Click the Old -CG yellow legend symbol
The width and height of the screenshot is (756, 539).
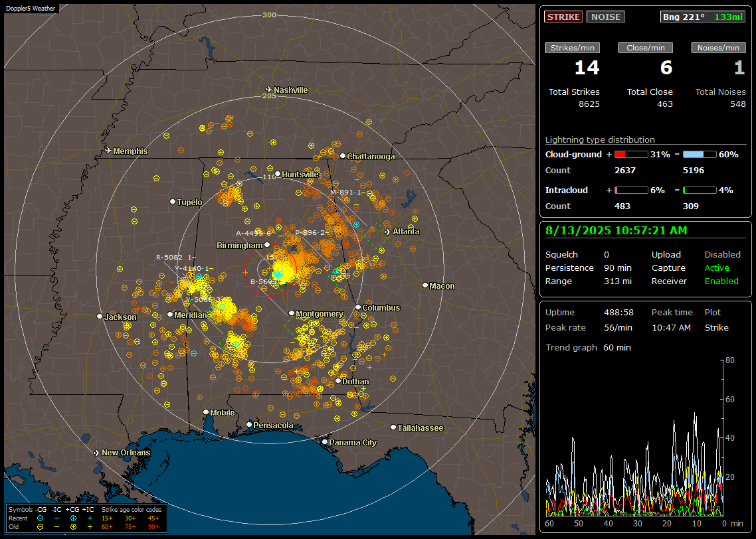[x=40, y=527]
